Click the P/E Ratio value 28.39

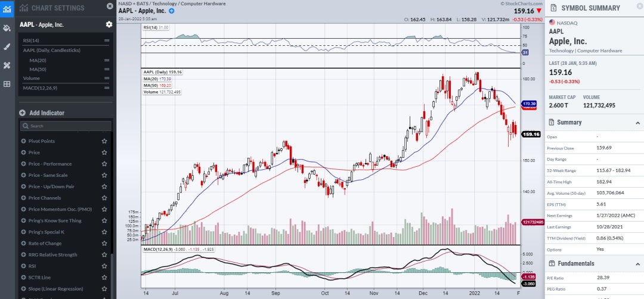coord(602,278)
